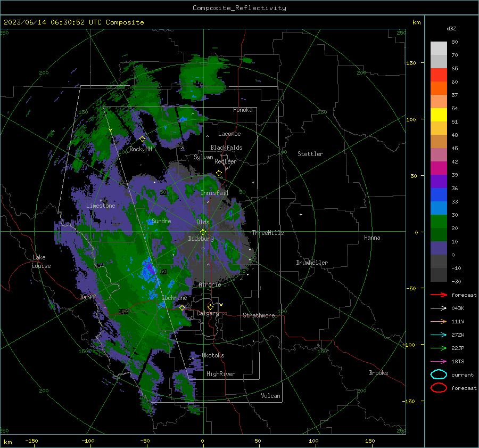Screen dimensions: 479x448
Task: Click the yellow diamond marker above Calgary
Action: tap(210, 307)
